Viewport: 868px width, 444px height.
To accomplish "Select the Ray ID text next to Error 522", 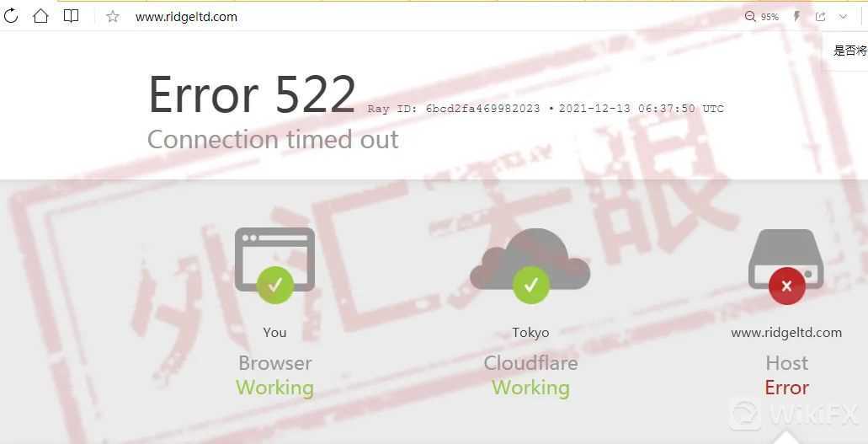I will pyautogui.click(x=454, y=109).
